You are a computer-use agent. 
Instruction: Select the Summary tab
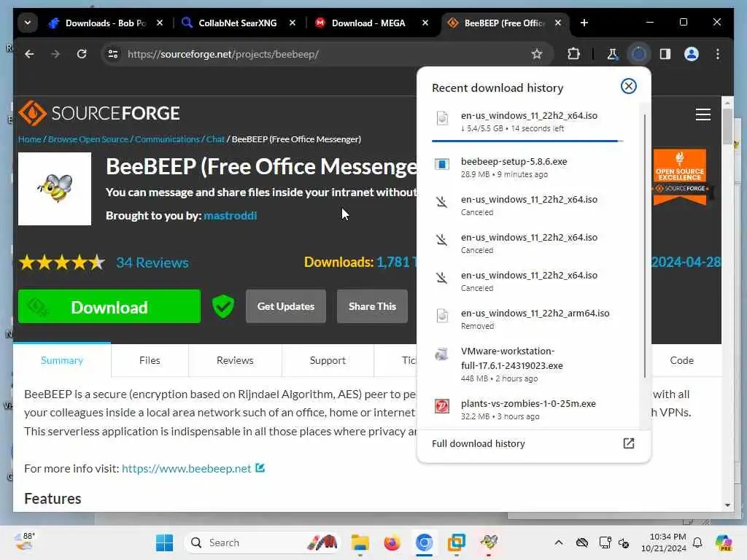point(62,360)
